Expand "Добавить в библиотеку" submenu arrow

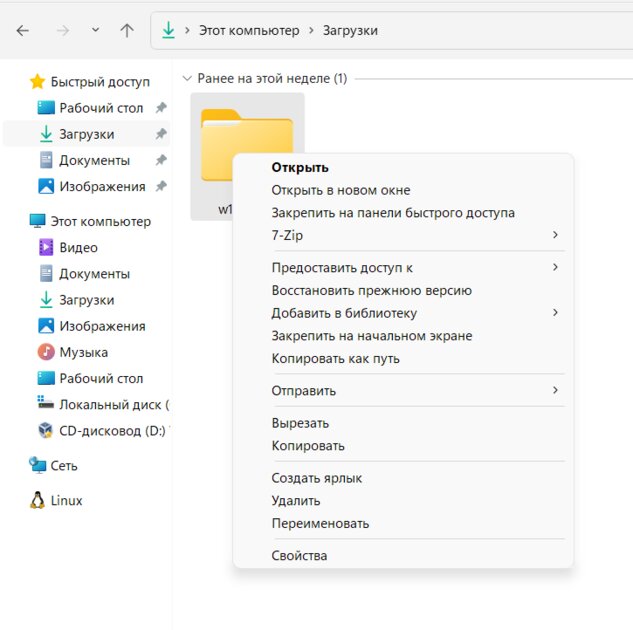coord(555,313)
